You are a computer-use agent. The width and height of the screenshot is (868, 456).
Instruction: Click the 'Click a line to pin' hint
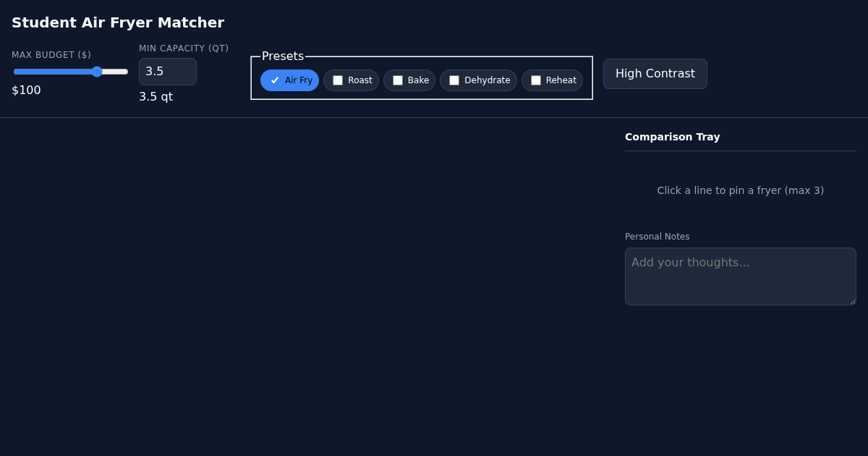[x=741, y=190]
